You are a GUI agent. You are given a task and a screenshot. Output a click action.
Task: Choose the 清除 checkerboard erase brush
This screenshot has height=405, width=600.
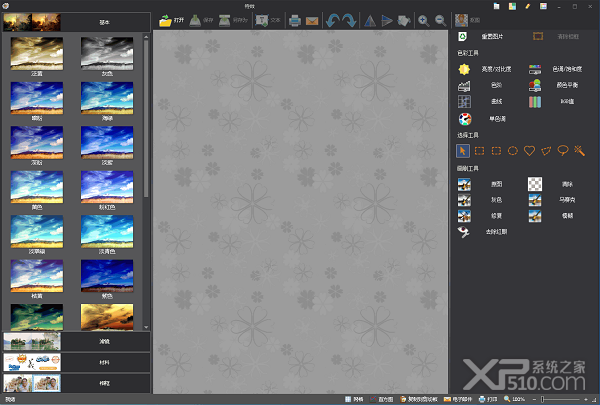tap(535, 184)
